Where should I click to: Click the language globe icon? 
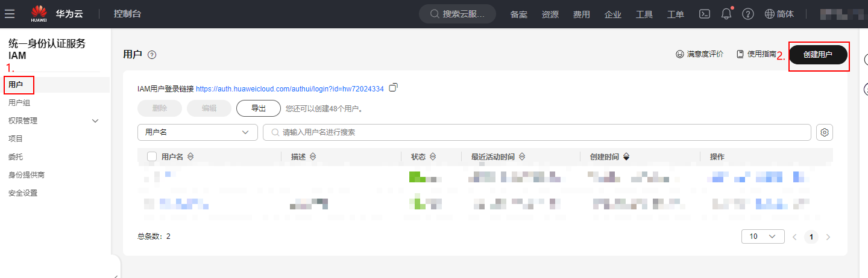pos(770,14)
